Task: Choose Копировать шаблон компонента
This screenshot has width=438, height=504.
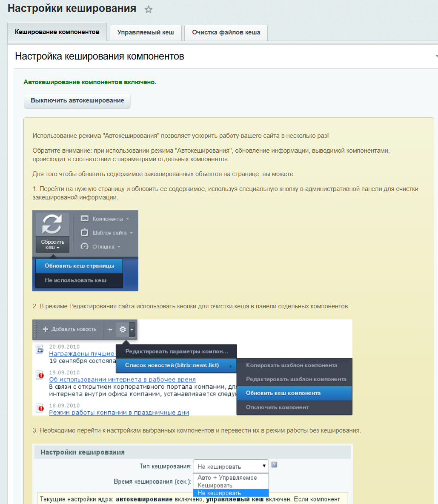Action: pos(295,365)
